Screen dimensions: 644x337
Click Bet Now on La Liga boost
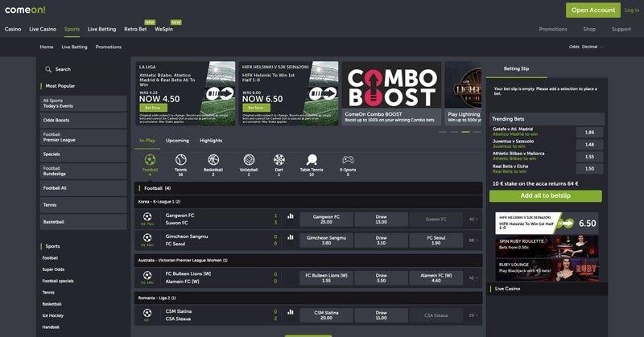pyautogui.click(x=153, y=108)
